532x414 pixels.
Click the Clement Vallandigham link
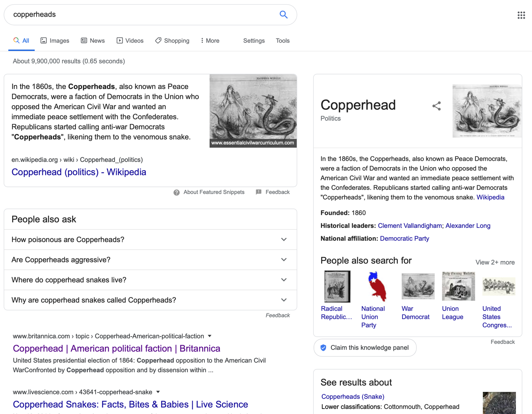(x=410, y=226)
